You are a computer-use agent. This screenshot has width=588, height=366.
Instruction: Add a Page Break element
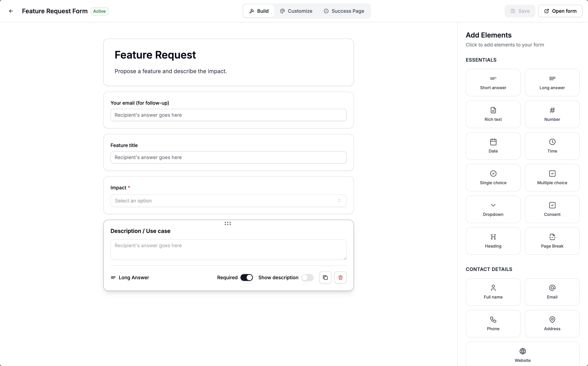click(552, 241)
